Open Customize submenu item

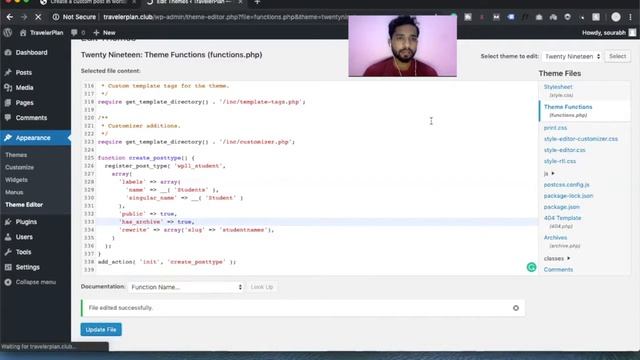click(19, 167)
